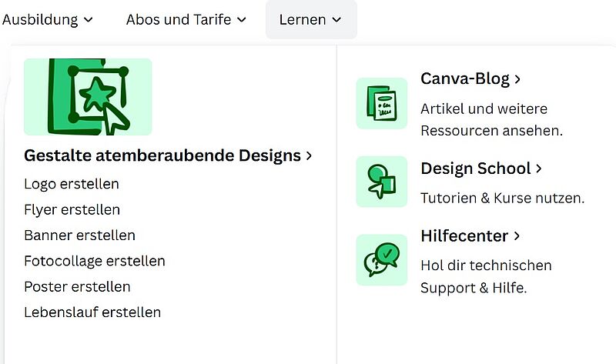Collapse the Lernen dropdown menu
This screenshot has width=616, height=364.
(311, 19)
